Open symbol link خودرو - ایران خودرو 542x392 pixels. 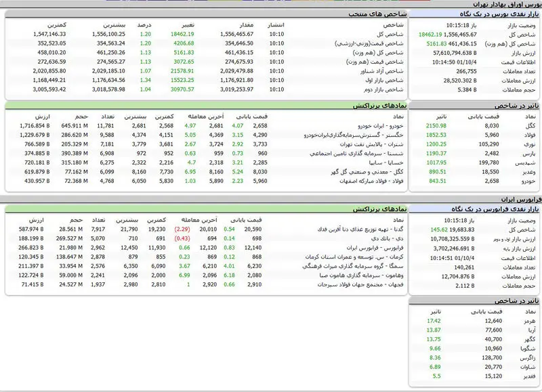point(381,126)
